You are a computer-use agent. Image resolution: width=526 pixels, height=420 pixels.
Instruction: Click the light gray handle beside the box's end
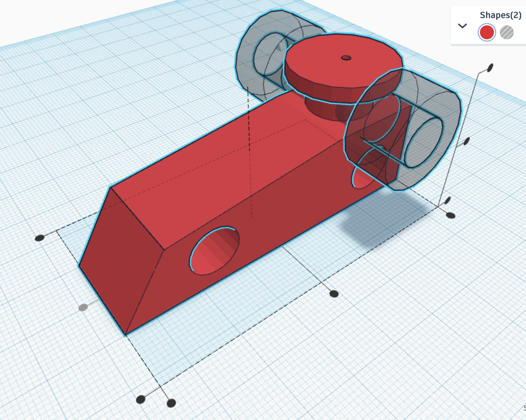point(83,307)
